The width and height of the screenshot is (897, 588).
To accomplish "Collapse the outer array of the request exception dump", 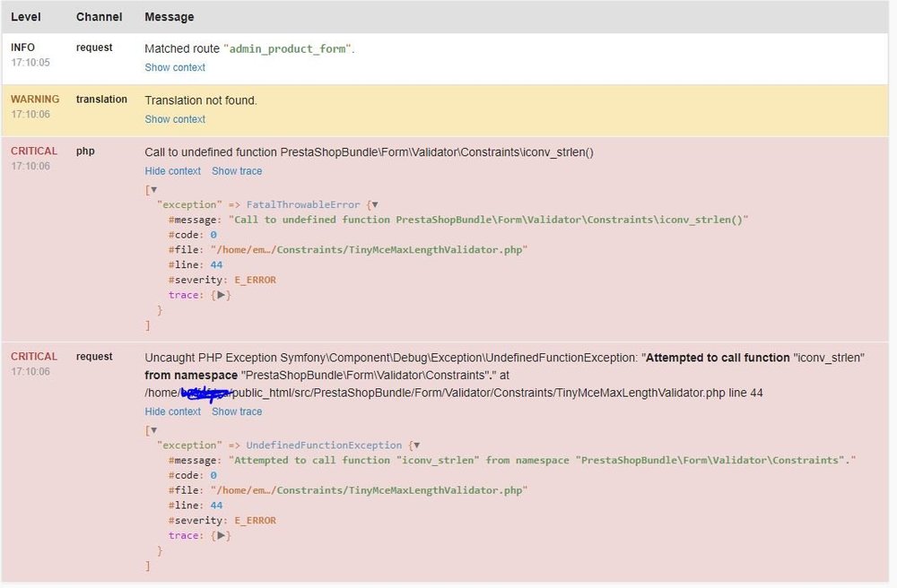I will pos(153,429).
